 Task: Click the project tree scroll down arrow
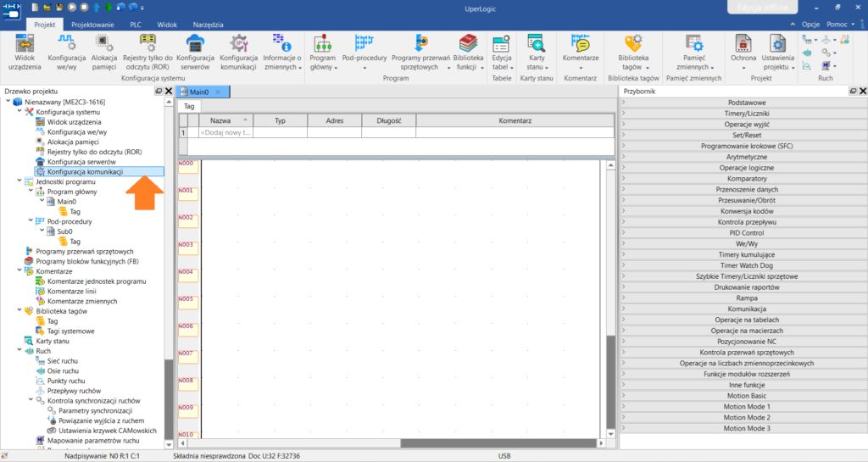(x=169, y=444)
